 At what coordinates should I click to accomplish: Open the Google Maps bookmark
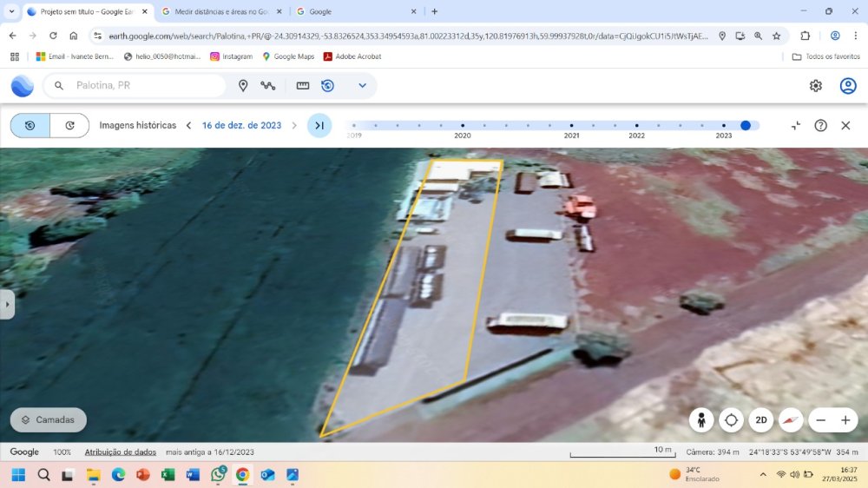pos(288,56)
